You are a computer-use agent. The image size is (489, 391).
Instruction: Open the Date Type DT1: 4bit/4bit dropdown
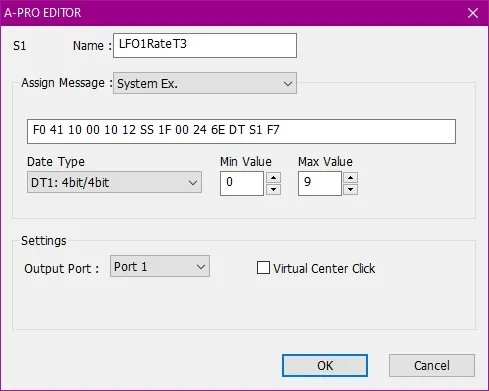click(x=114, y=182)
